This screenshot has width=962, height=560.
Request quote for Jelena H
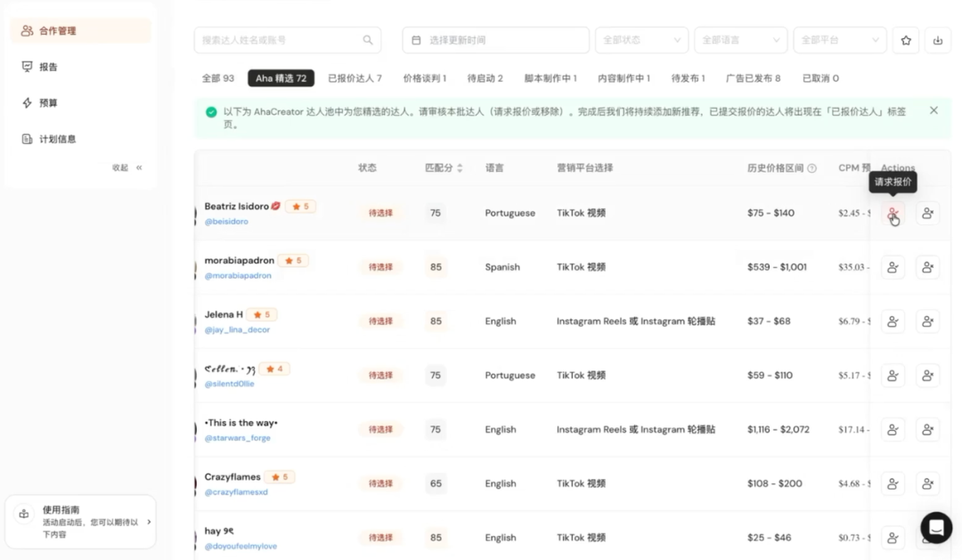point(893,321)
